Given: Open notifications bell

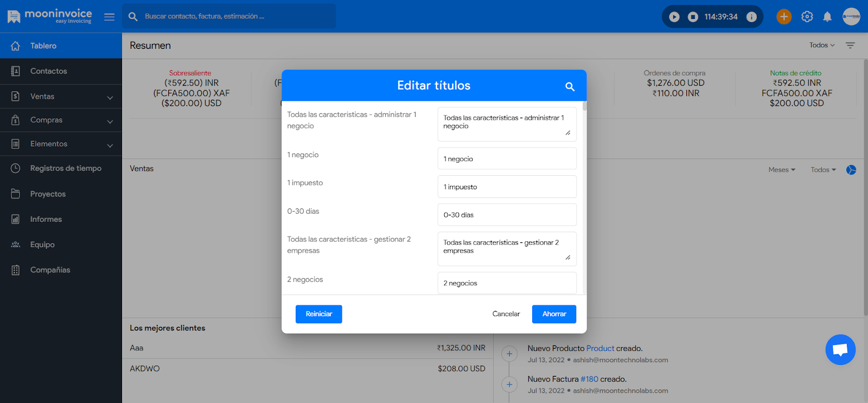Looking at the screenshot, I should [x=827, y=17].
